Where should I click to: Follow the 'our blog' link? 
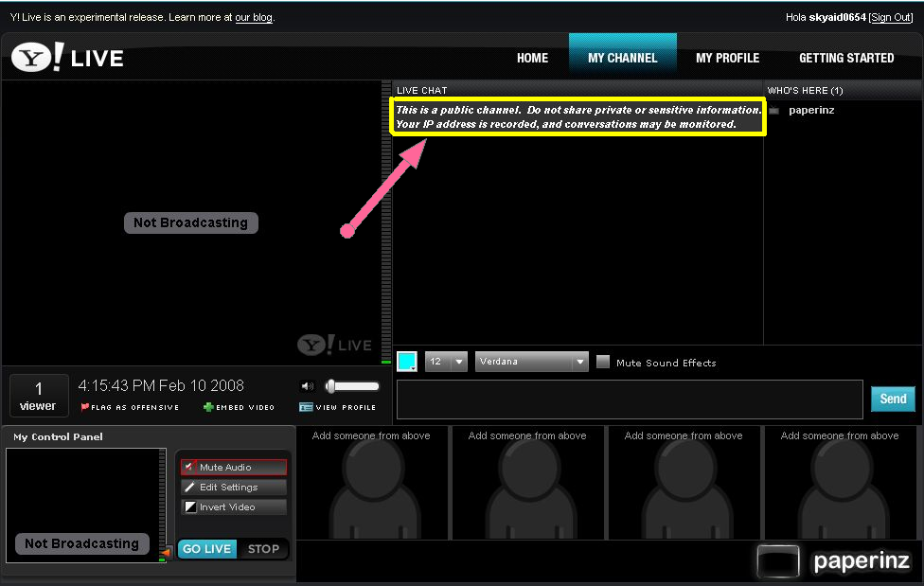click(x=254, y=17)
